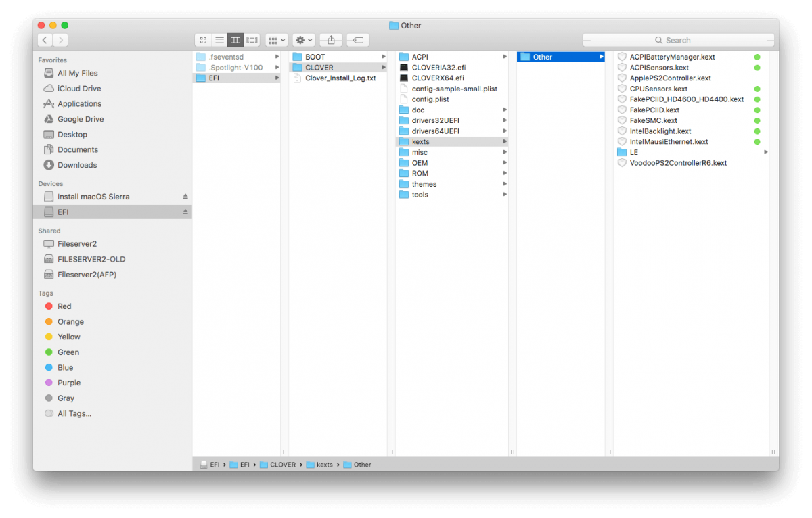Image resolution: width=812 pixels, height=518 pixels.
Task: Select config.plist file
Action: click(430, 99)
